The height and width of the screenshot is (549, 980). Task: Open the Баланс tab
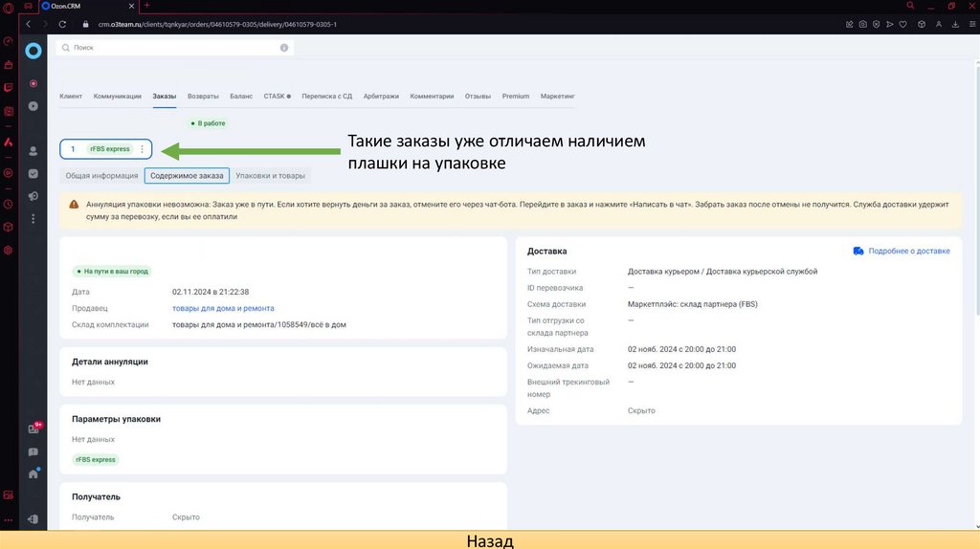[241, 97]
